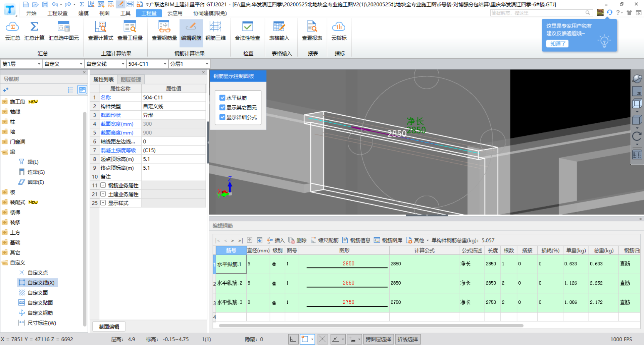Select 自定义线(X) in navigation tree
This screenshot has width=644, height=345.
pos(38,283)
